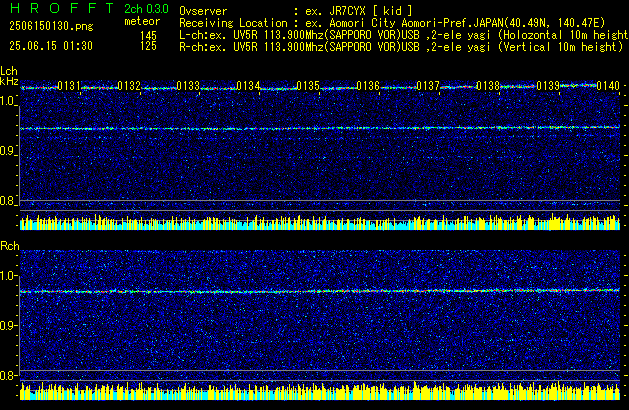Select the 0138 time marker
This screenshot has width=629, height=410.
[x=488, y=86]
